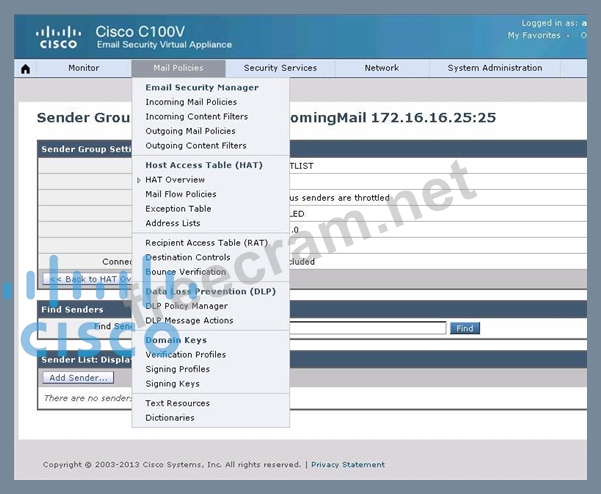The image size is (601, 494).
Task: Open Recipient Access Table (RAT)
Action: pyautogui.click(x=206, y=243)
